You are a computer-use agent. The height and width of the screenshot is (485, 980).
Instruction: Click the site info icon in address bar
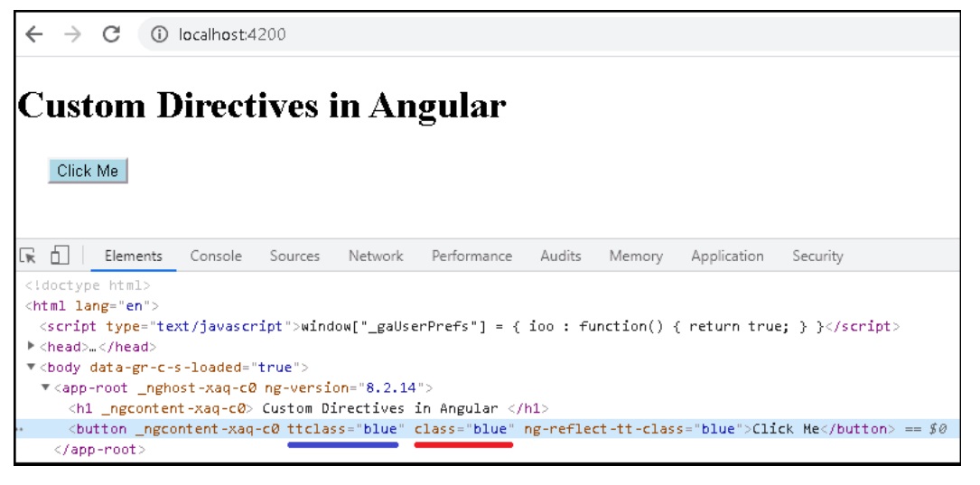click(x=160, y=35)
